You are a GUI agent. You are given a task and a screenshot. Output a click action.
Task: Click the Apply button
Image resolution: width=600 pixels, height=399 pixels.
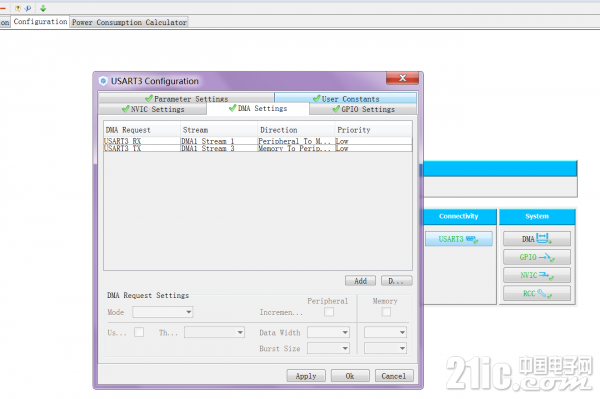(306, 376)
